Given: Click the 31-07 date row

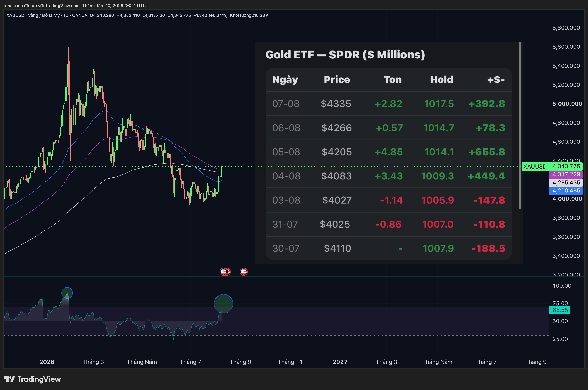Looking at the screenshot, I should [388, 224].
